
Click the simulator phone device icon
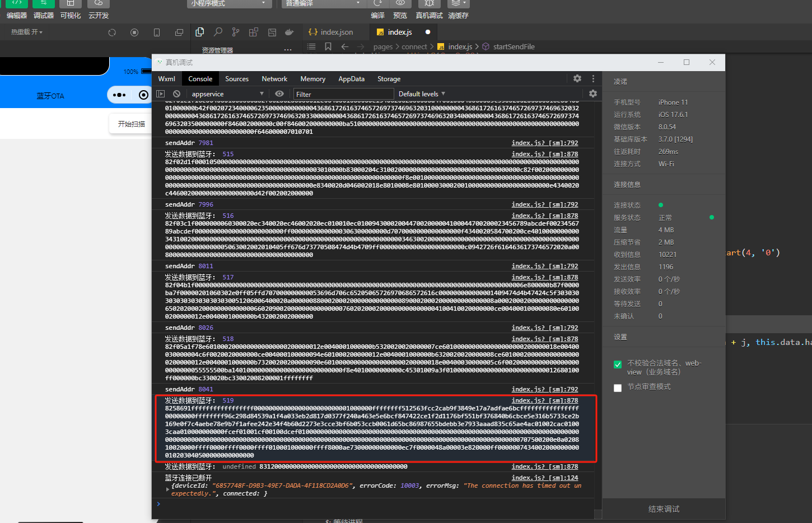(x=157, y=32)
